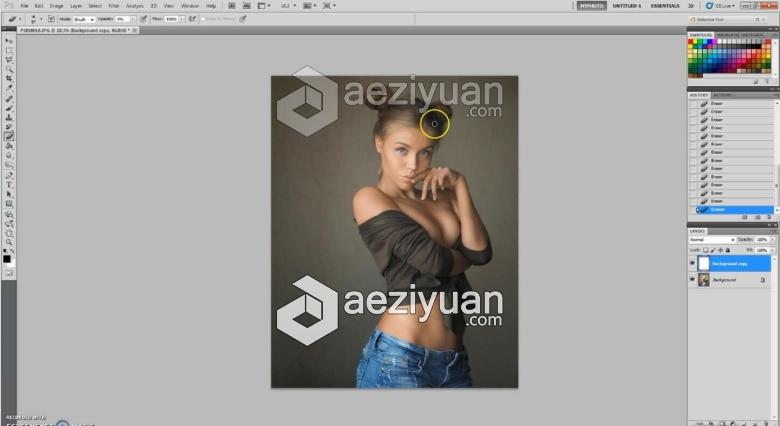Switch to the Actions tab

722,95
